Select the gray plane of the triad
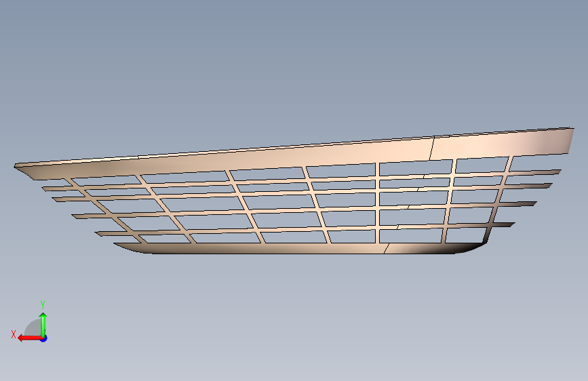588x381 pixels. pyautogui.click(x=33, y=328)
